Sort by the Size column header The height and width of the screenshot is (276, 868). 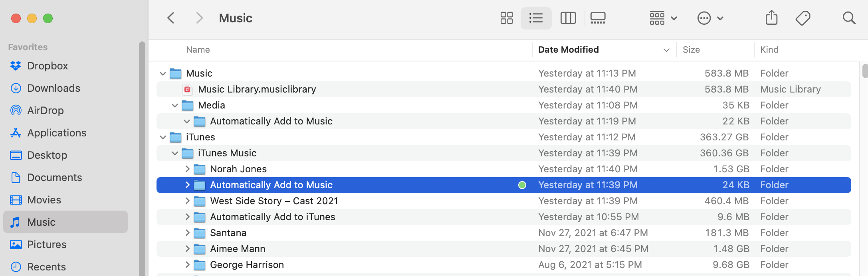691,49
